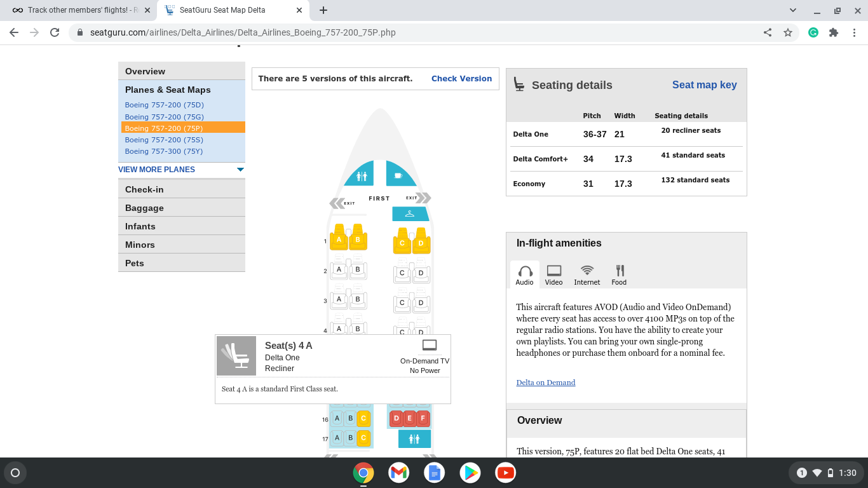Screen dimensions: 868x488
Task: Select red seat 16E on seat map
Action: pyautogui.click(x=410, y=418)
